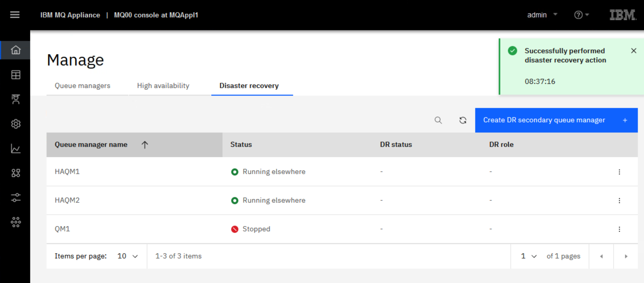Screen dimensions: 644x283
Task: Click the sort ascending arrow
Action: (145, 145)
